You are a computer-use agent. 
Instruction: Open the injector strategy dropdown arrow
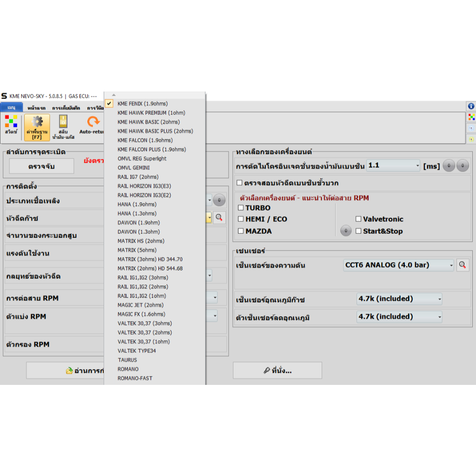point(209,276)
